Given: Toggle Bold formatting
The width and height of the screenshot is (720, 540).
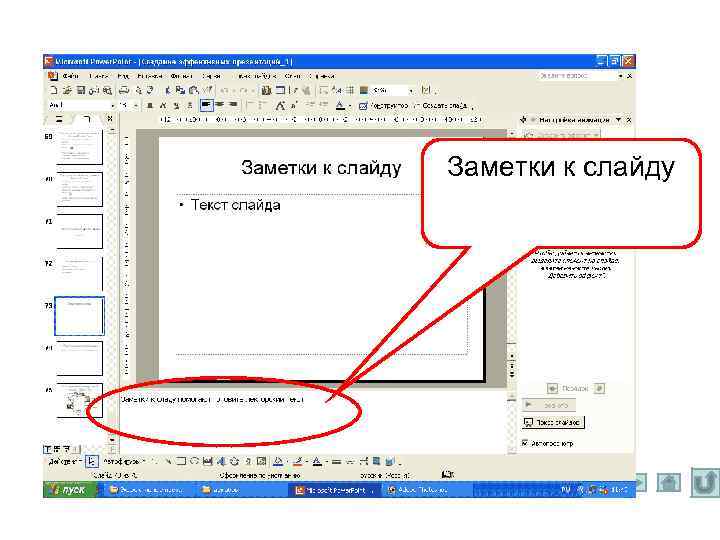Looking at the screenshot, I should click(x=149, y=106).
